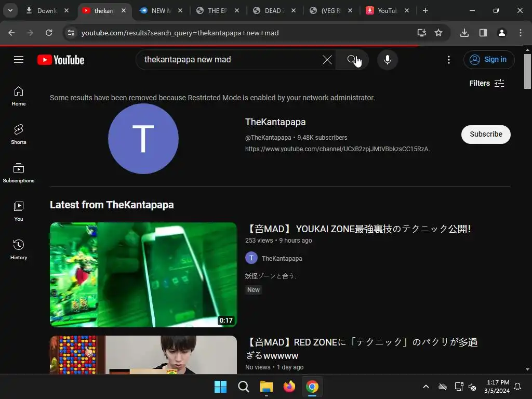Open Windows taskbar search
Viewport: 532px width, 399px height.
coord(243,387)
